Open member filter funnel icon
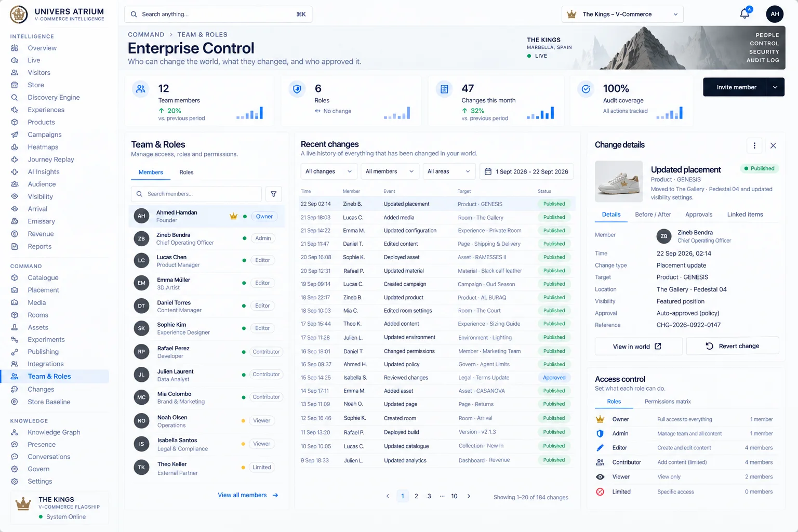 274,194
